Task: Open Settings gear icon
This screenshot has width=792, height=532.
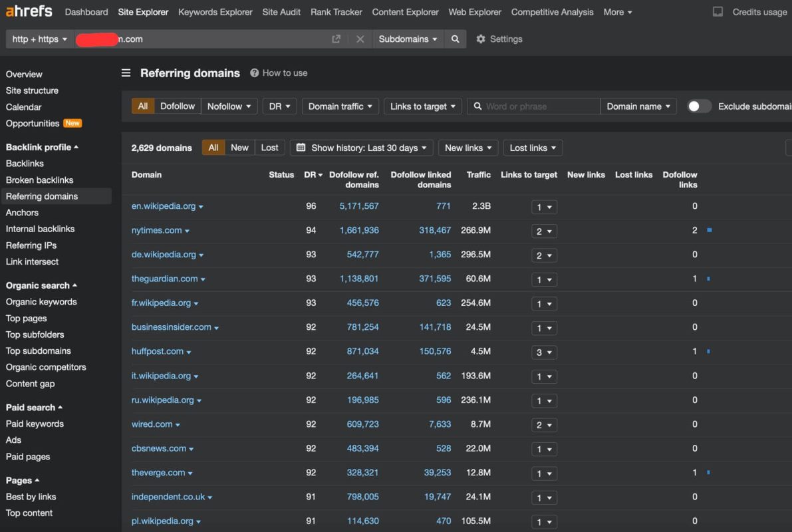Action: (x=480, y=39)
